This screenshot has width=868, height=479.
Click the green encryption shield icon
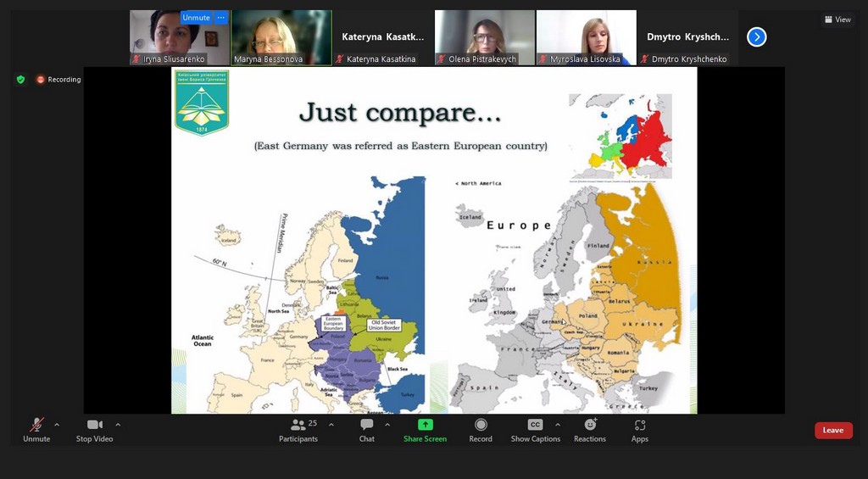point(20,80)
